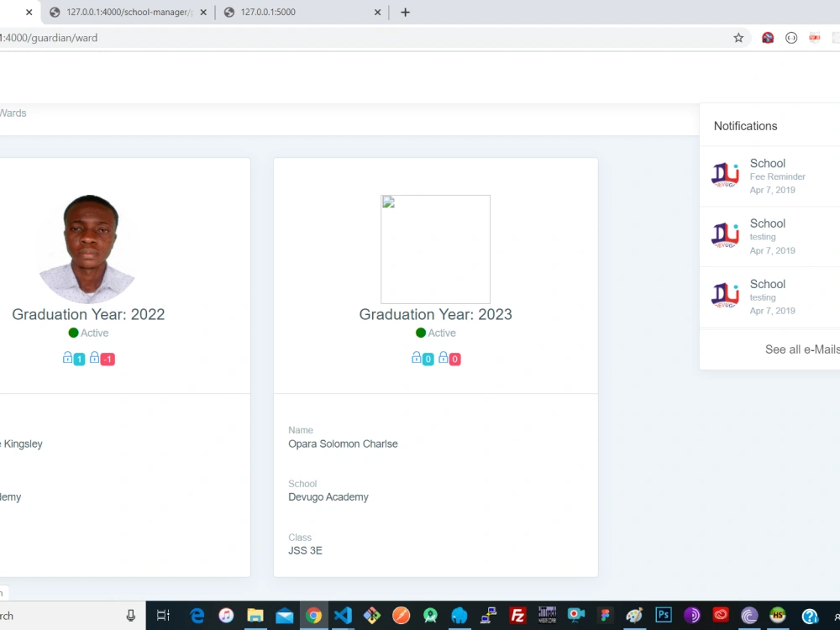The width and height of the screenshot is (840, 630).
Task: Click the Kingsley ward profile photo
Action: click(88, 249)
